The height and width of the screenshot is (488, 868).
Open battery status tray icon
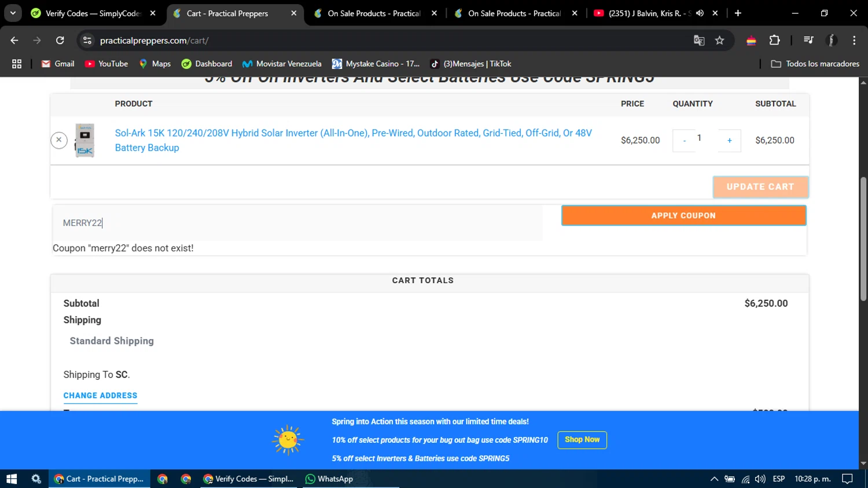730,479
